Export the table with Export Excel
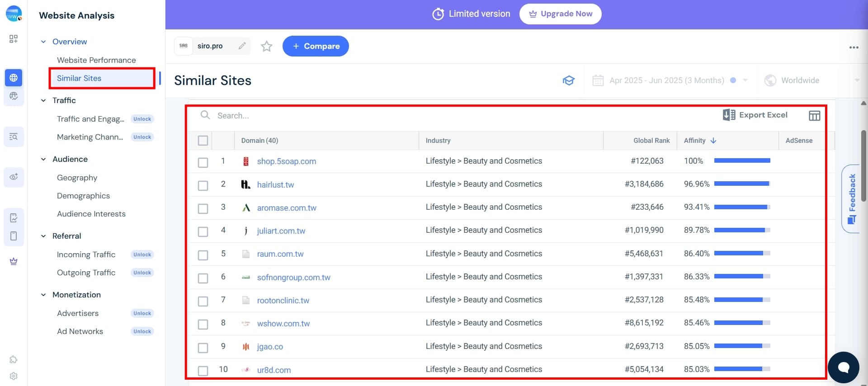The height and width of the screenshot is (386, 868). coord(755,115)
